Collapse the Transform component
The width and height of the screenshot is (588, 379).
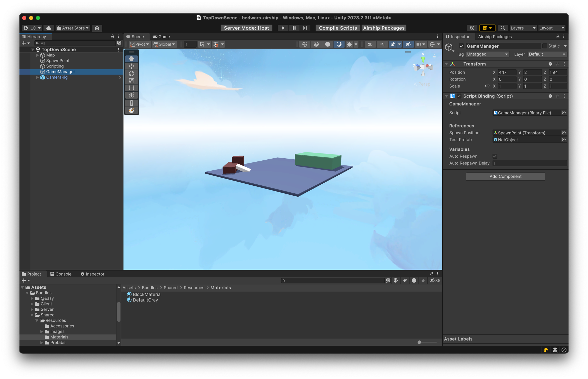coord(446,64)
